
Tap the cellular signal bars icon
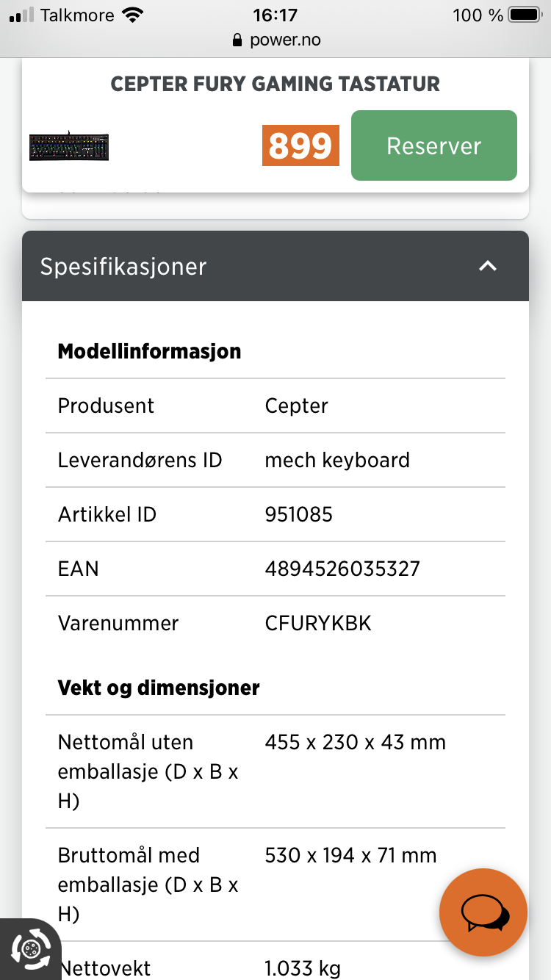point(21,15)
